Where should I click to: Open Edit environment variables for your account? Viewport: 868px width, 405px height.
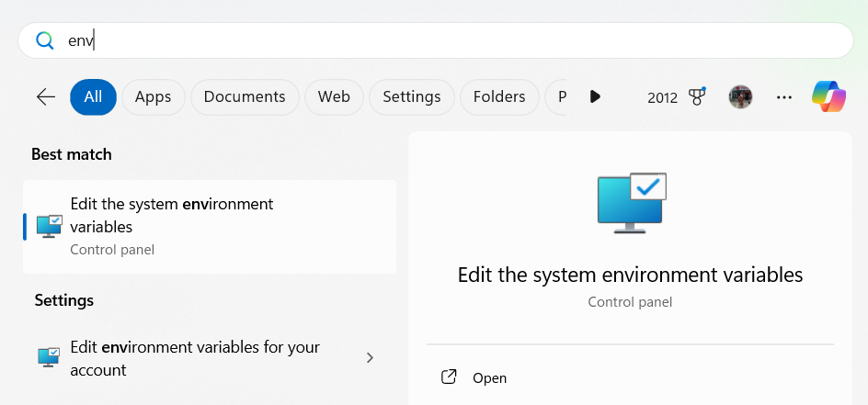210,358
